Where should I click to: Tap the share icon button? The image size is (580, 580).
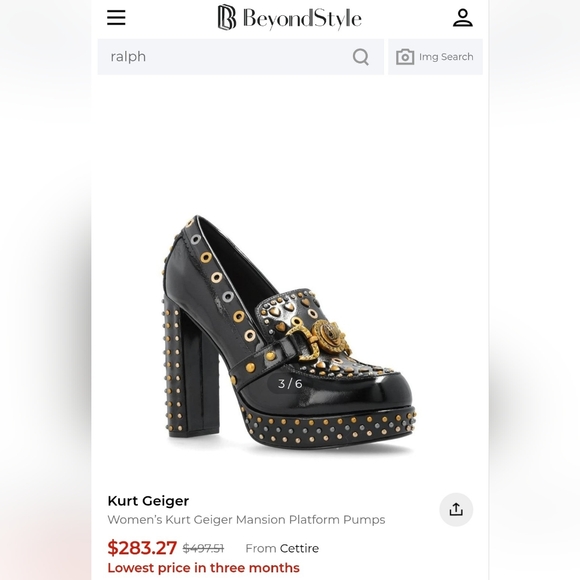click(x=456, y=509)
